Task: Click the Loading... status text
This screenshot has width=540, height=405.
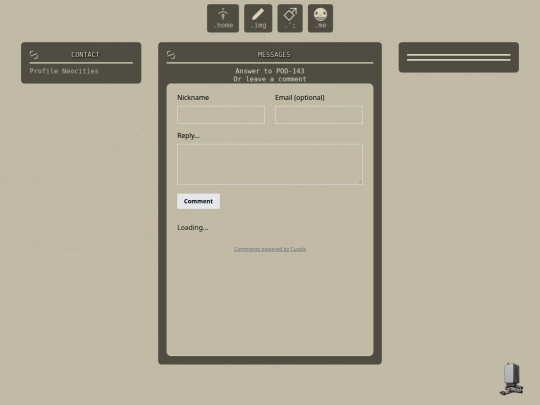Action: coord(193,228)
